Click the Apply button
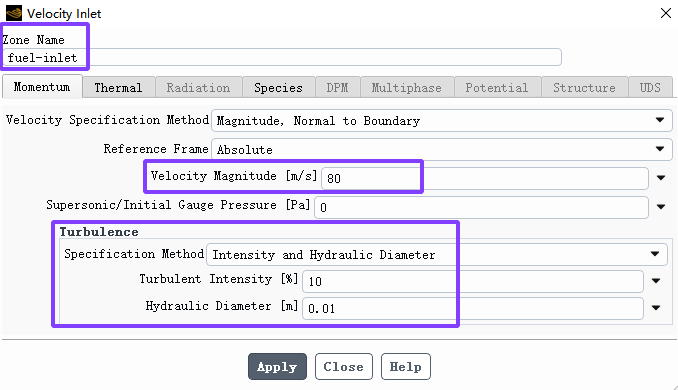Viewport: 678px width, 390px height. 277,367
